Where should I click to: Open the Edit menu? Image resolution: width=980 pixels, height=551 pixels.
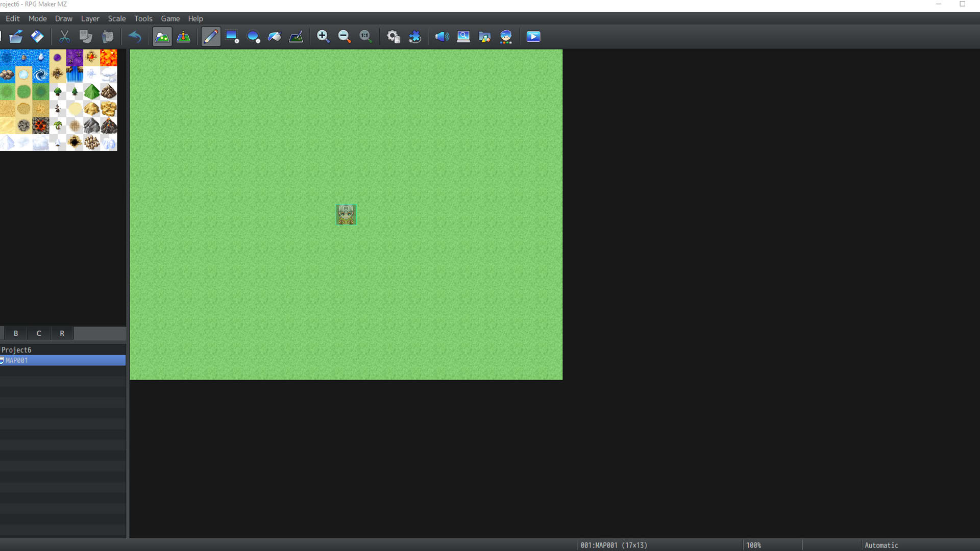click(x=12, y=18)
